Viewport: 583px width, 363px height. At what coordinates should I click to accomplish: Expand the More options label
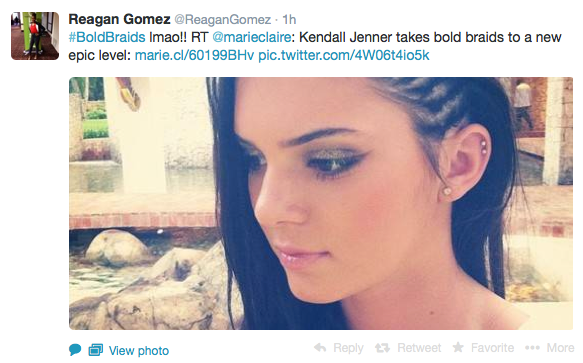coord(560,348)
